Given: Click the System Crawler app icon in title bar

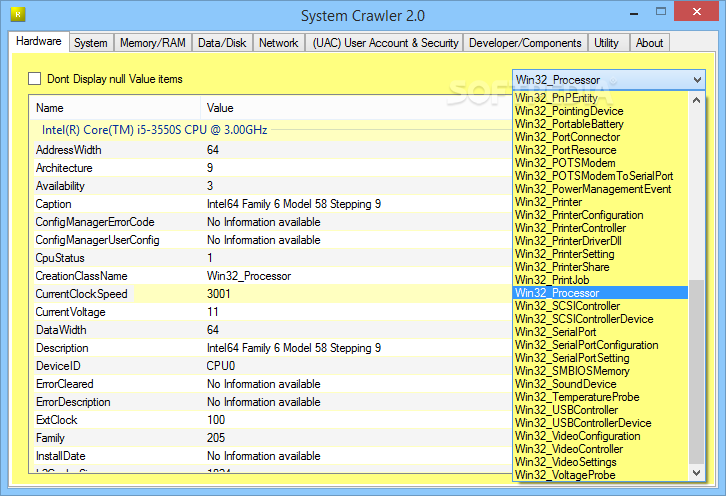Looking at the screenshot, I should (18, 14).
